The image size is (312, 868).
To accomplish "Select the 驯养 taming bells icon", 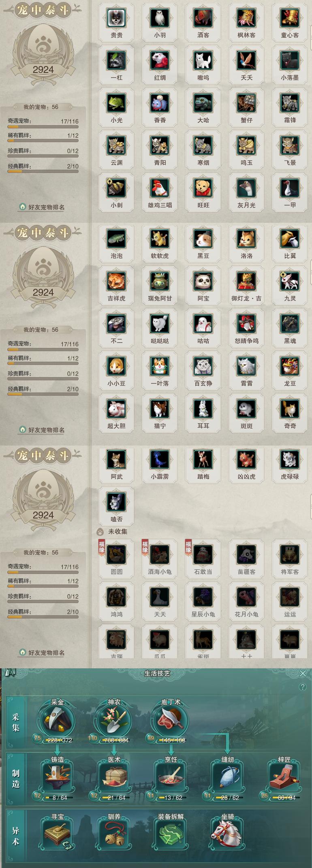I will click(x=114, y=833).
